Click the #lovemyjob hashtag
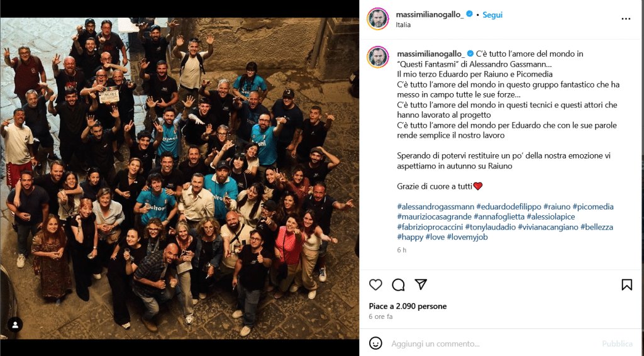Image resolution: width=644 pixels, height=356 pixels. (x=467, y=237)
